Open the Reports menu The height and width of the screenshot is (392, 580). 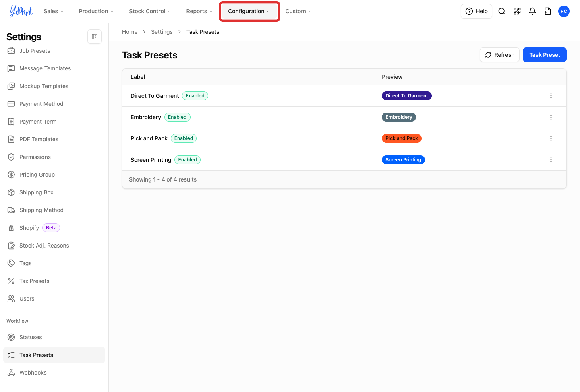(x=199, y=11)
